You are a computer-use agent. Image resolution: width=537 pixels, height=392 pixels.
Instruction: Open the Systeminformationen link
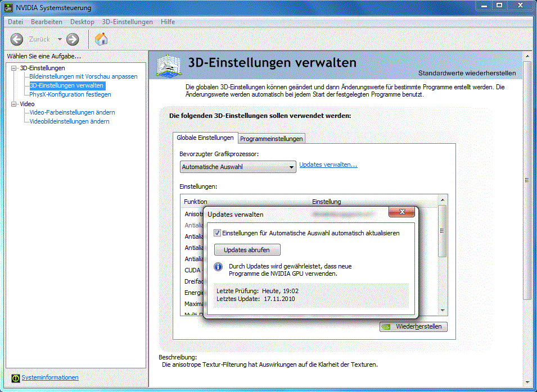pyautogui.click(x=50, y=377)
